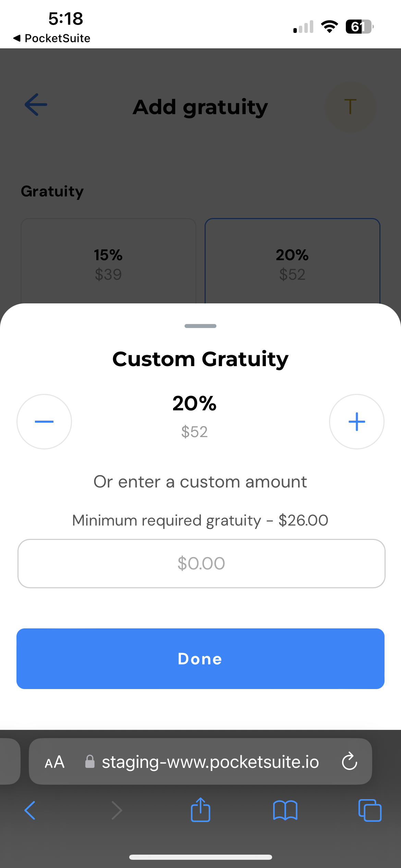Tap the padlock icon in address bar

[x=90, y=762]
